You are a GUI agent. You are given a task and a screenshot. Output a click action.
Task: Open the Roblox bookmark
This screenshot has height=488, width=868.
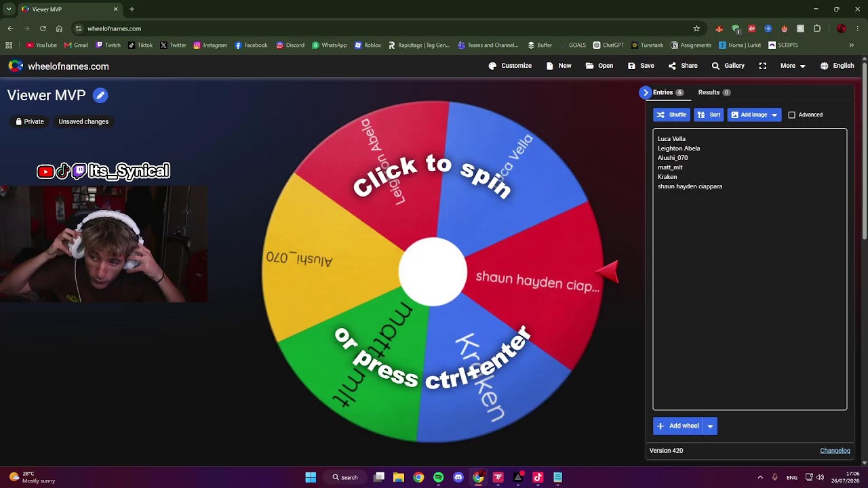coord(368,45)
